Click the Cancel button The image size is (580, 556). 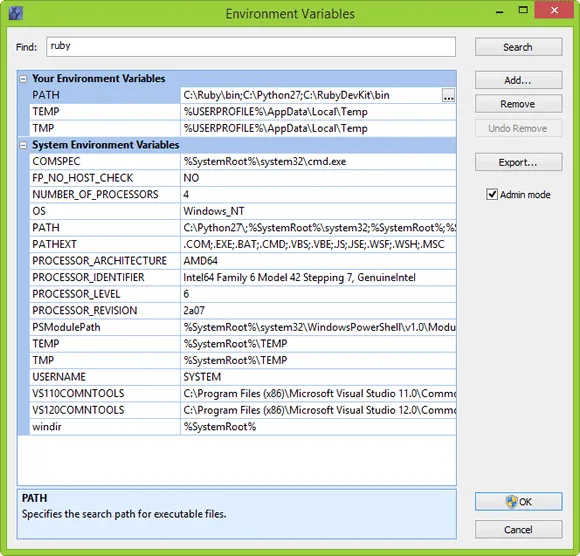(x=518, y=530)
